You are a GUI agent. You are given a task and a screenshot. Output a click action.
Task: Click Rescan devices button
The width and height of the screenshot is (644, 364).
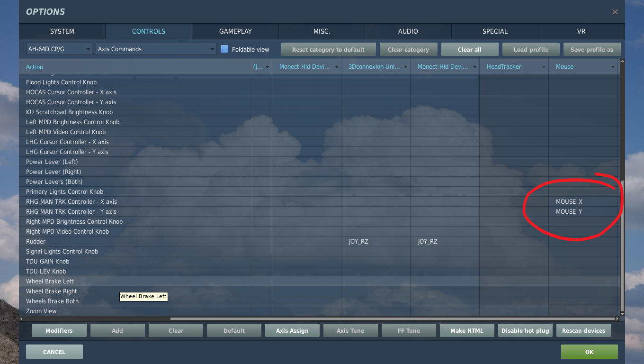583,330
